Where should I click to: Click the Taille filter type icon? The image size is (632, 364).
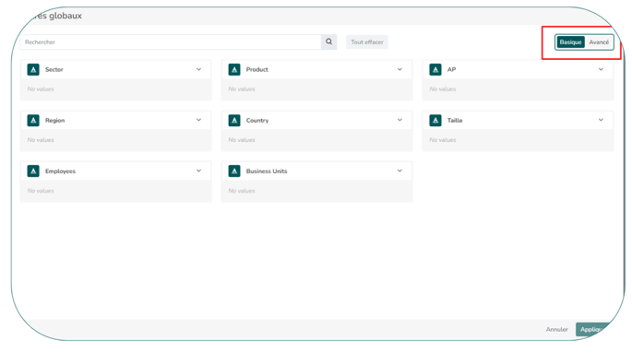coord(435,121)
